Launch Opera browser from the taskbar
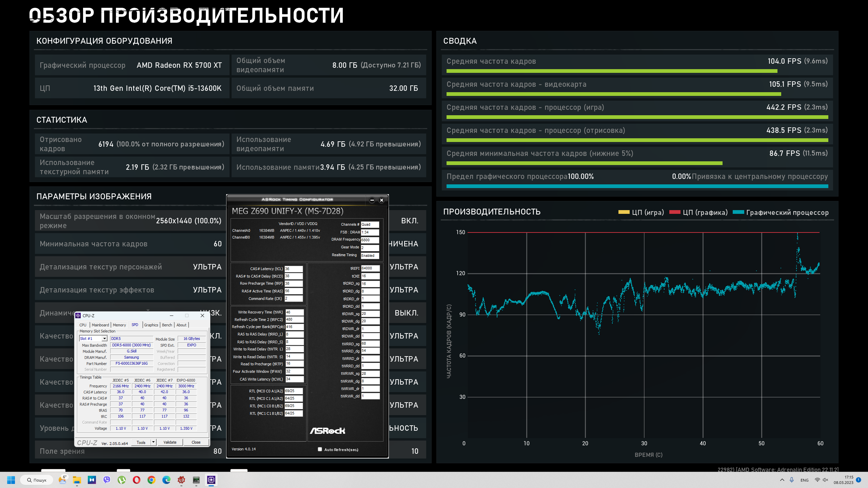868x488 pixels. coord(137,480)
